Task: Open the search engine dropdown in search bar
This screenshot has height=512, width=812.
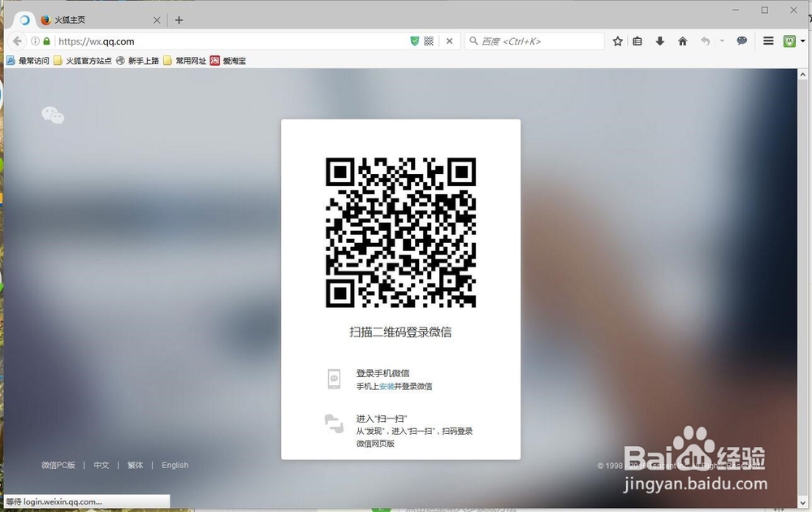Action: pos(472,41)
